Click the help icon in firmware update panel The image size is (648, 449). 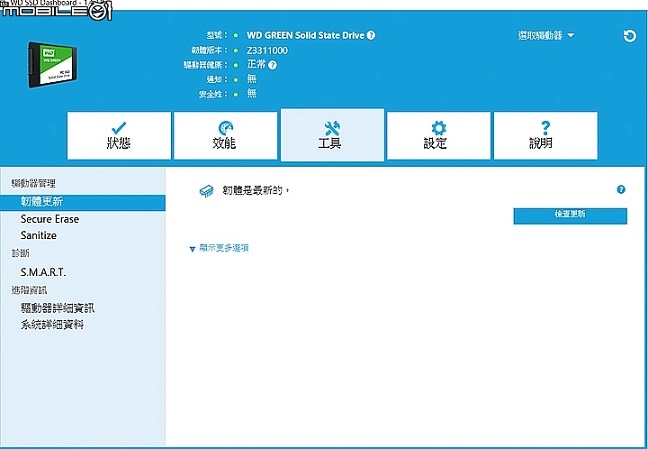621,189
